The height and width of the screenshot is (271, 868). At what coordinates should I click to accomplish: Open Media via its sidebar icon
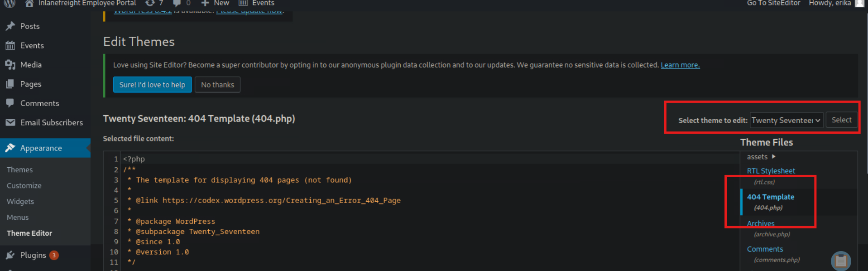coord(10,65)
